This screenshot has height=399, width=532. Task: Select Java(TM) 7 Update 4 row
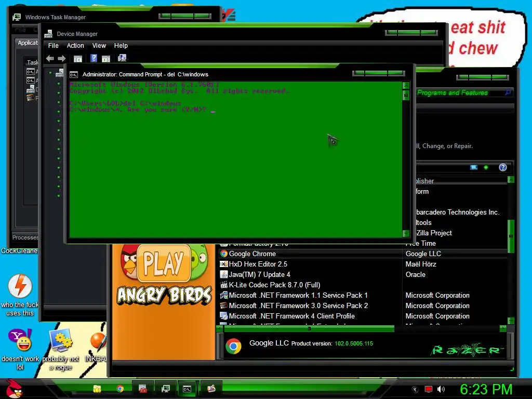pyautogui.click(x=363, y=274)
